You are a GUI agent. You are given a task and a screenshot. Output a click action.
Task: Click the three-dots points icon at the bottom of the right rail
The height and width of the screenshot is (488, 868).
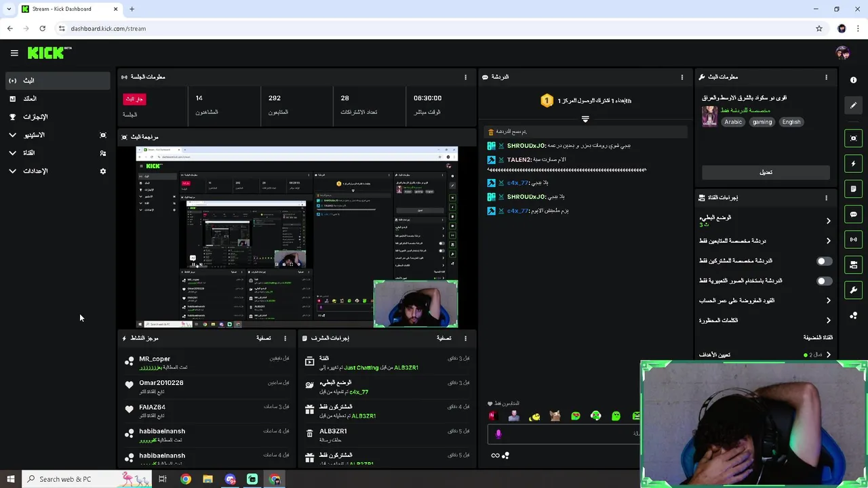click(x=853, y=316)
